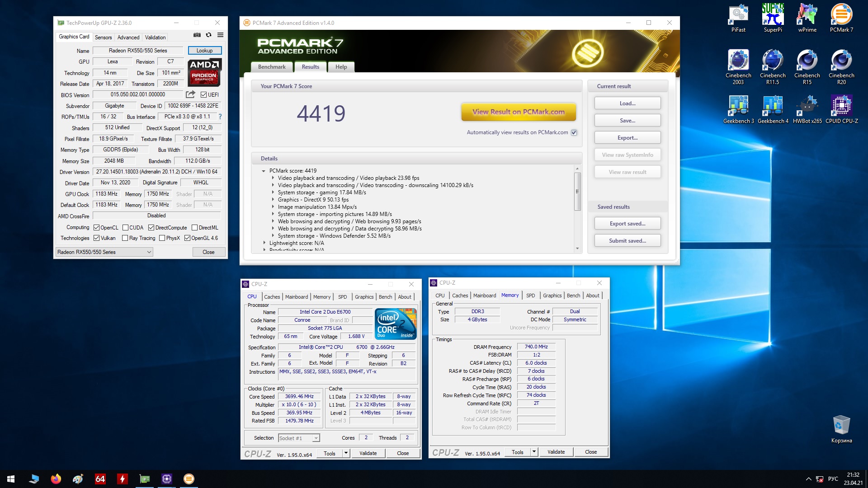Expand the Image manipulation result row
The height and width of the screenshot is (488, 868).
pos(273,207)
